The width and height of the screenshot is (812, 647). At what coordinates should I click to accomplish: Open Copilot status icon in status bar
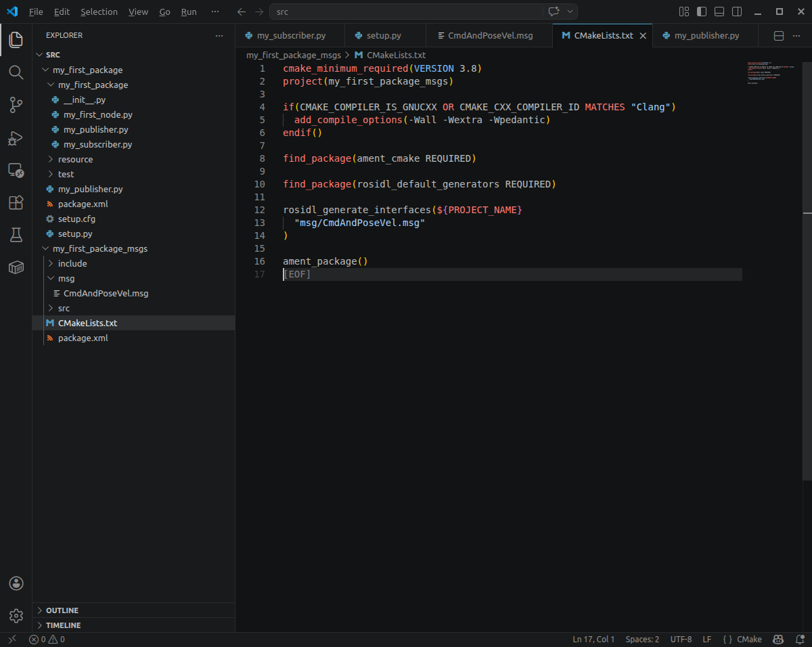pos(778,640)
